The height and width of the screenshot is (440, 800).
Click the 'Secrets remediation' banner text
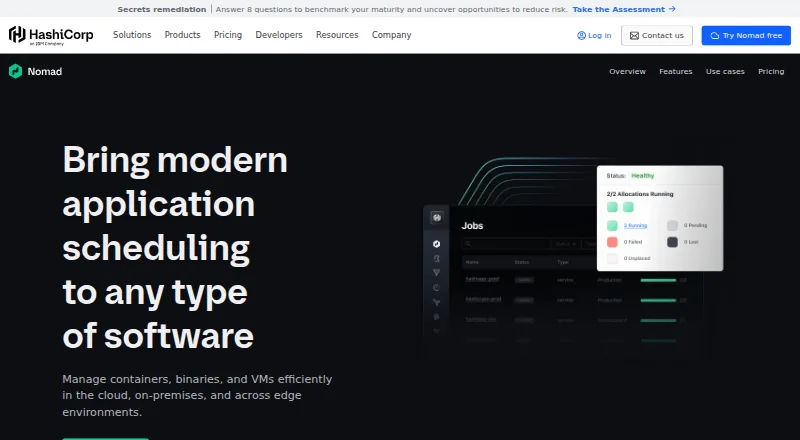(x=162, y=9)
